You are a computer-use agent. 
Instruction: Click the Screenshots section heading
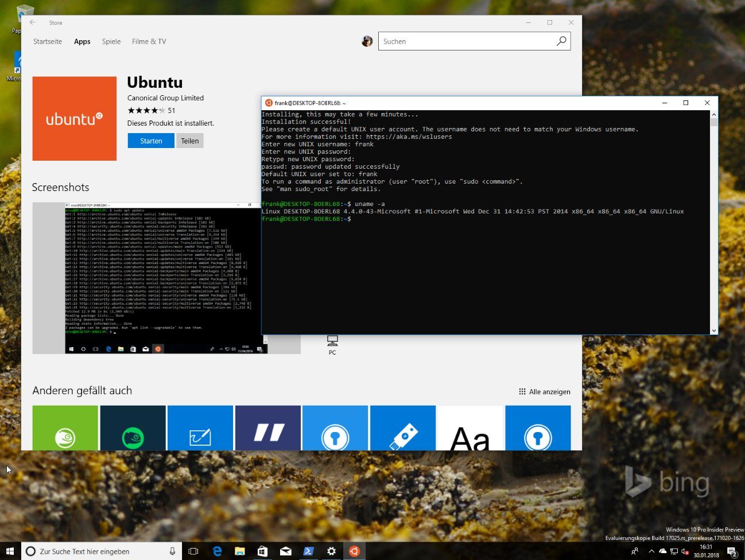click(60, 187)
